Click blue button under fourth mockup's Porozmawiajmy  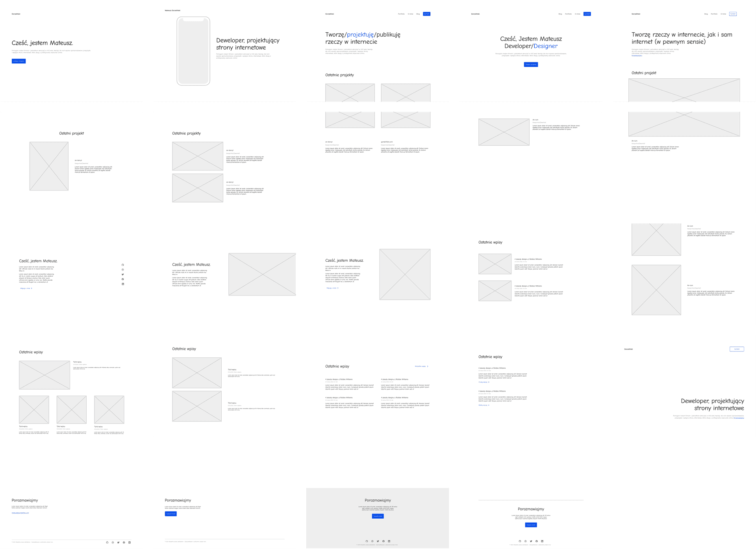[x=531, y=525]
